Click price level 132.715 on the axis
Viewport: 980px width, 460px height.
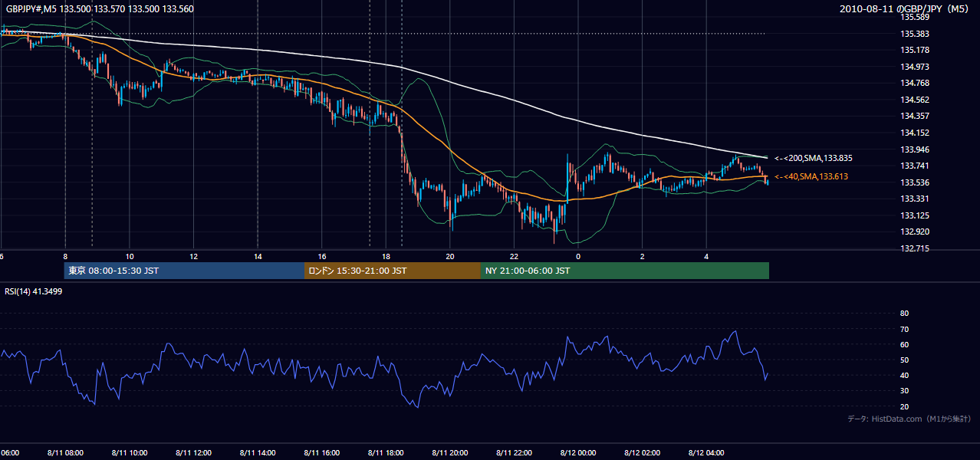click(914, 248)
